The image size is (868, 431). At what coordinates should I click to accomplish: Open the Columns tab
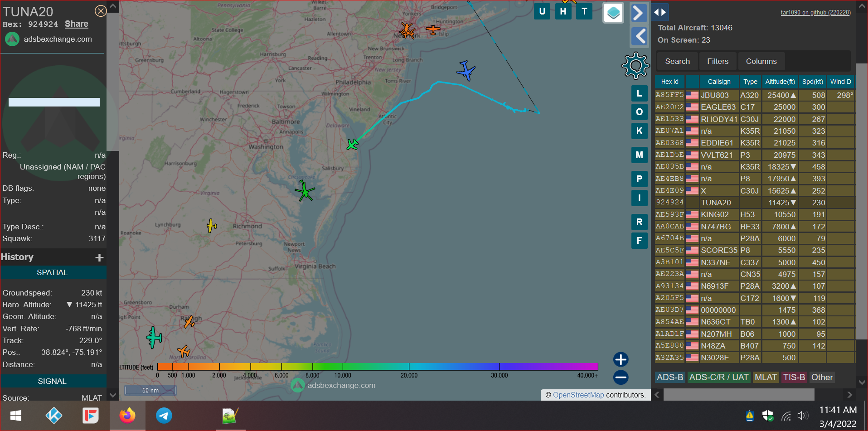click(x=761, y=61)
